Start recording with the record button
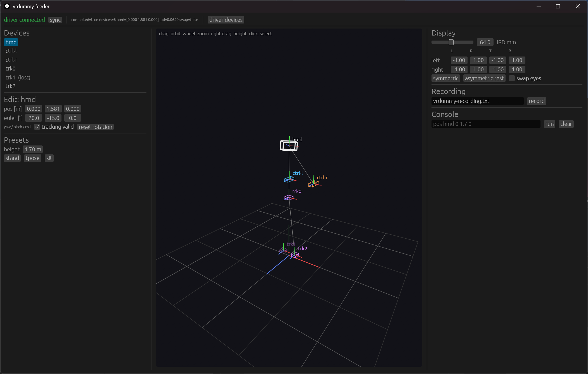This screenshot has height=374, width=588. pyautogui.click(x=536, y=101)
